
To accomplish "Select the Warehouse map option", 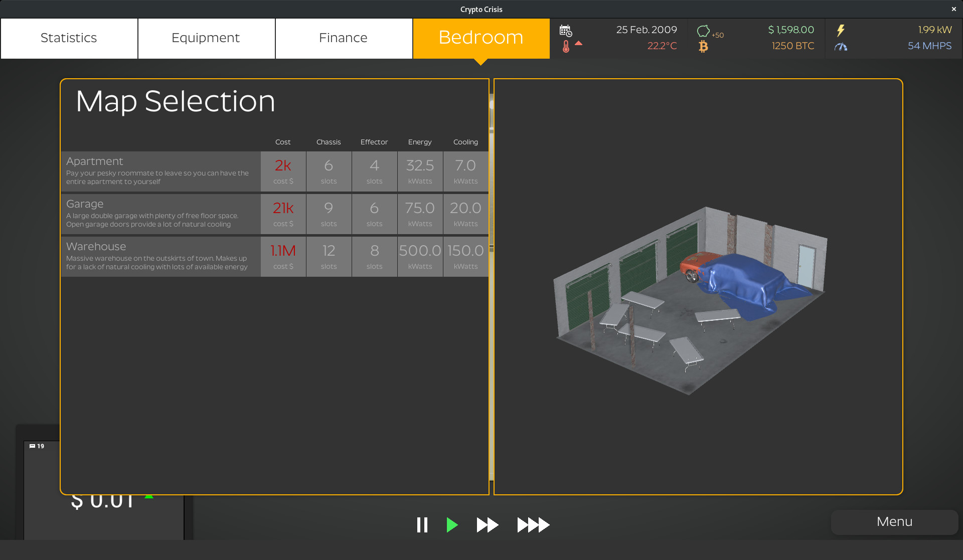I will 160,256.
